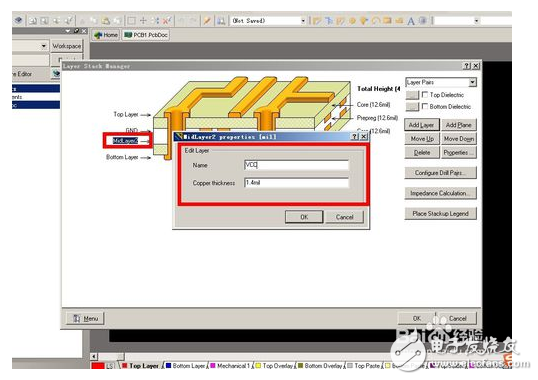Viewport: 538px width, 380px height.
Task: Click the Select Area rectangle icon
Action: click(x=131, y=21)
